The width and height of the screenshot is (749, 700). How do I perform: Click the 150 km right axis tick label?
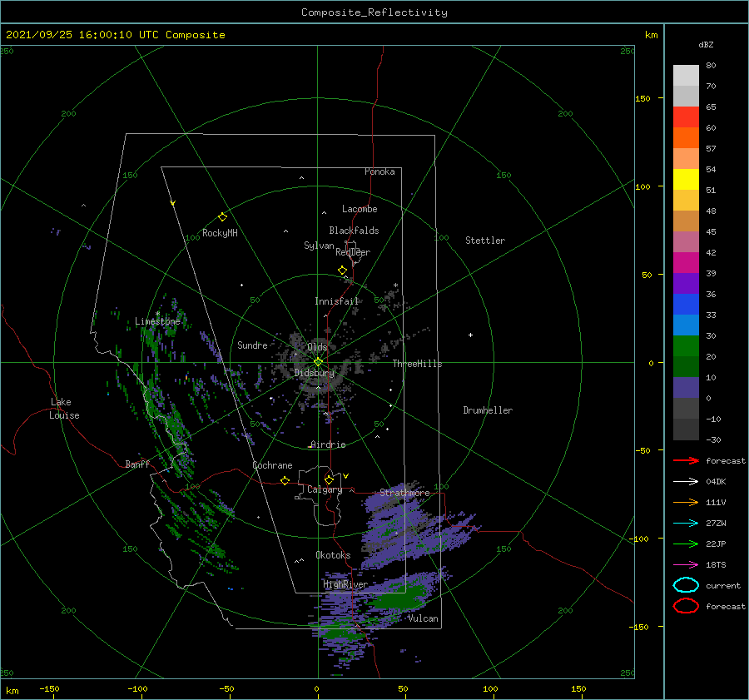point(642,98)
